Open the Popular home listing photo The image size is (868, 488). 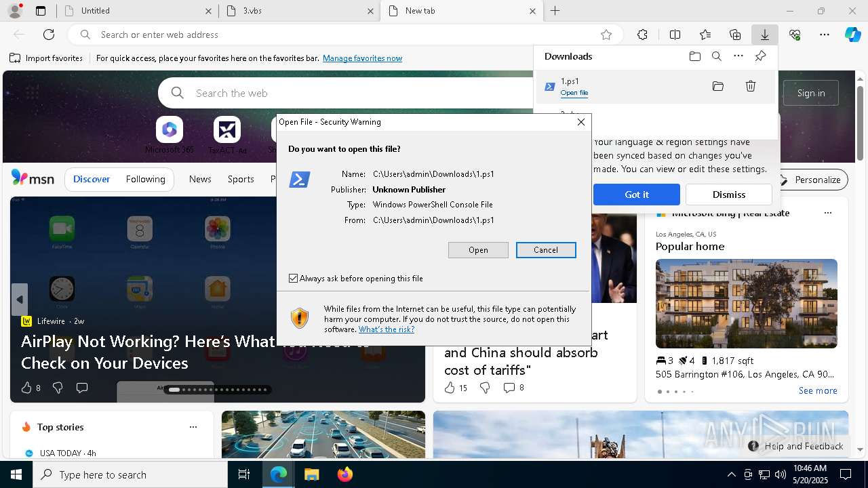tap(747, 304)
